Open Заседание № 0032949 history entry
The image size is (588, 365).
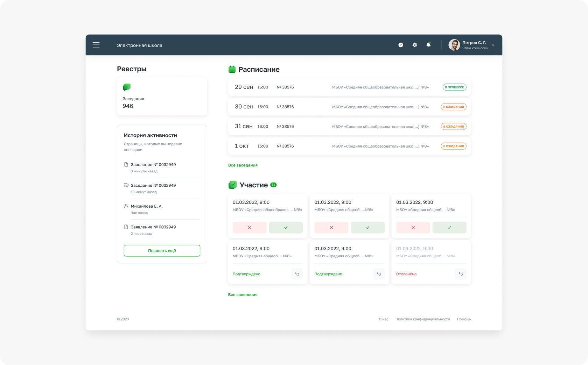pos(162,188)
